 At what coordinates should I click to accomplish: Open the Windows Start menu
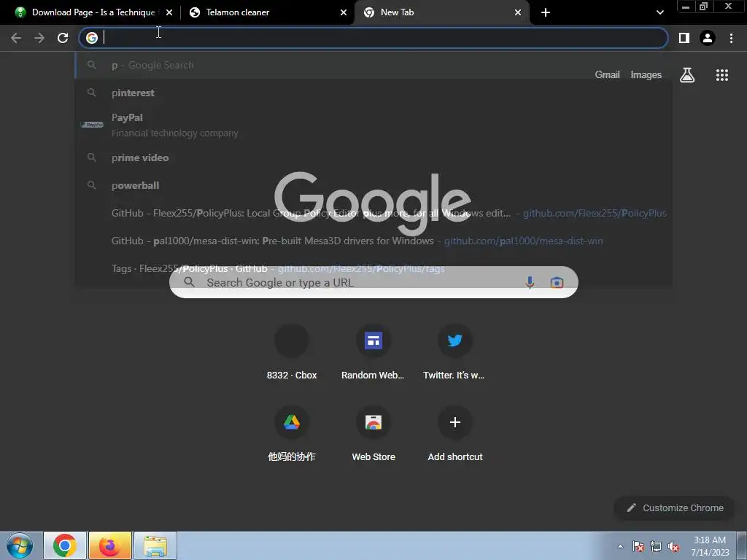19,545
